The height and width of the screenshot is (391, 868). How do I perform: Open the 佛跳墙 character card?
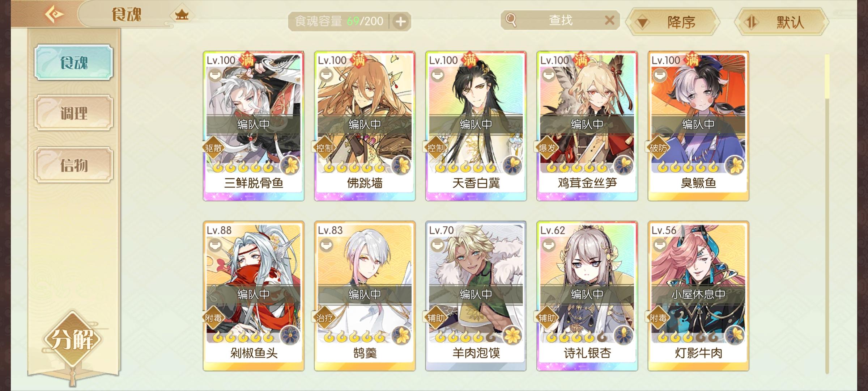[365, 126]
